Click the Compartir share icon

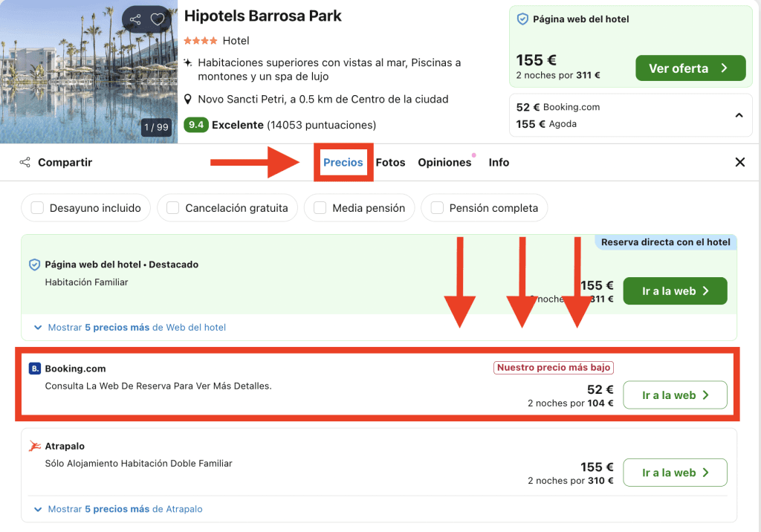point(25,163)
